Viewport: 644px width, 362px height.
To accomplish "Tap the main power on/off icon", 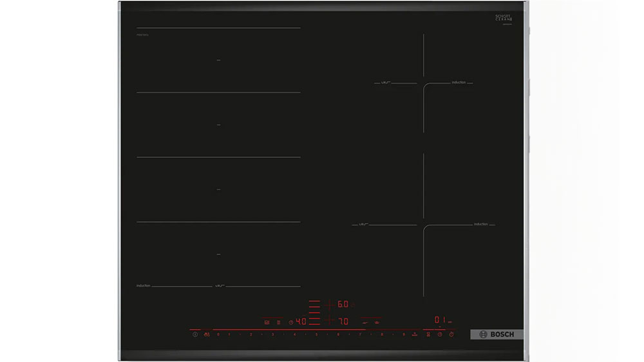I will coord(195,334).
